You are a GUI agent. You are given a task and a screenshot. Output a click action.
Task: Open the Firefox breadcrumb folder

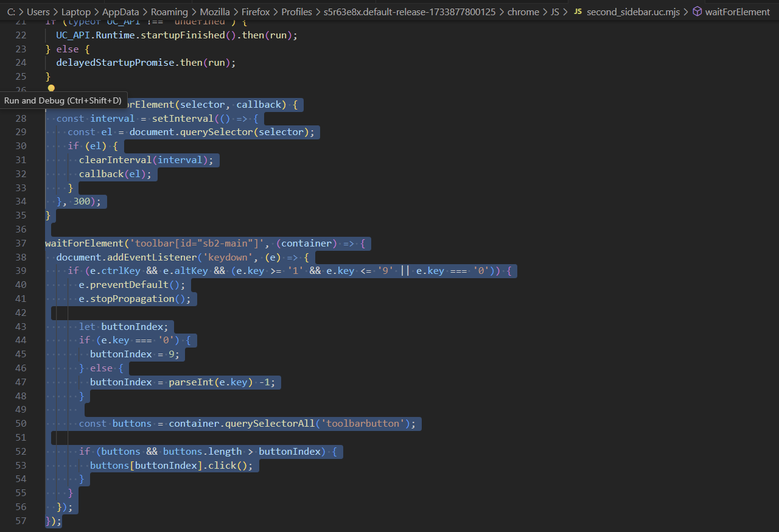point(256,12)
